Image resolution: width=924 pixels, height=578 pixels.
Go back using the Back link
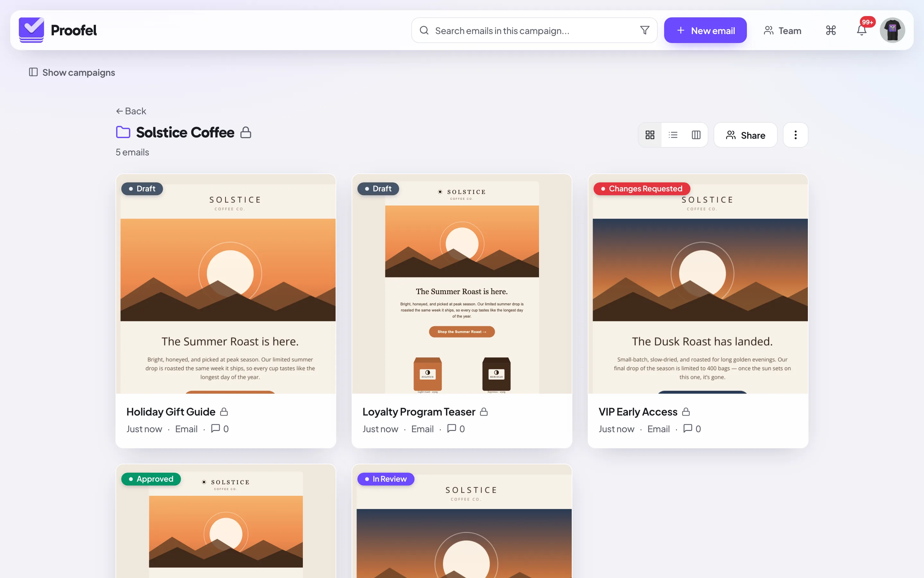[131, 111]
